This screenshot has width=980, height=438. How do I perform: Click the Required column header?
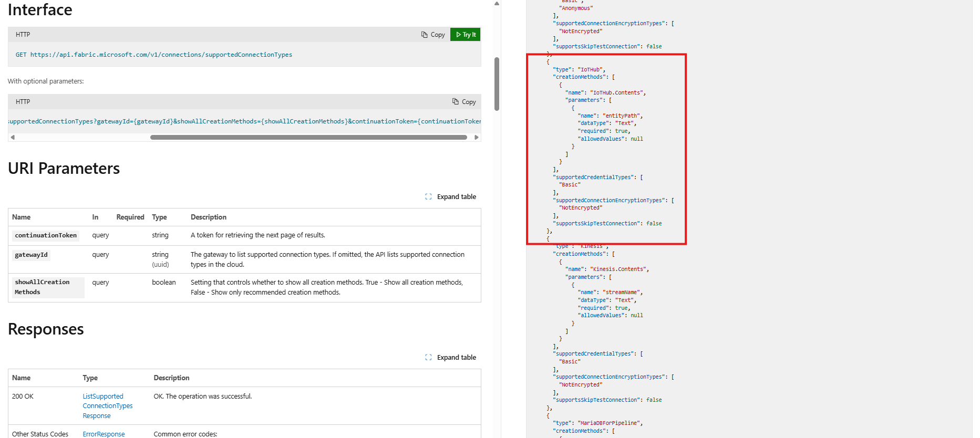[130, 217]
